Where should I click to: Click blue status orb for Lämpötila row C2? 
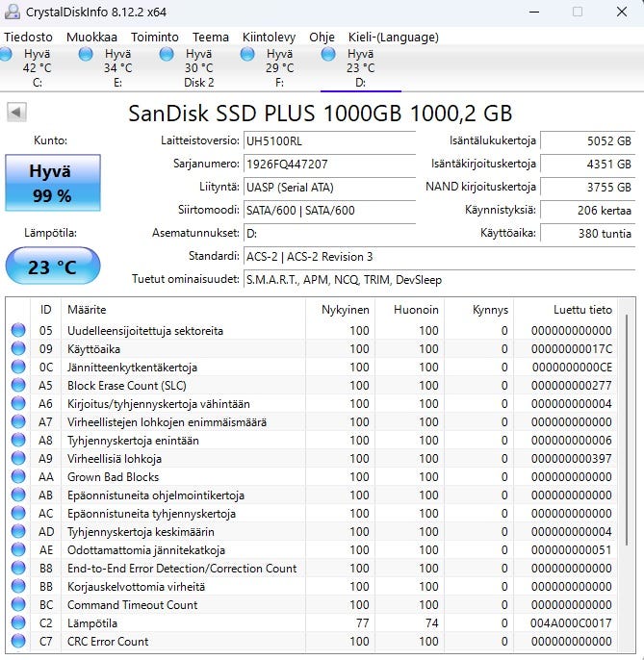(19, 623)
